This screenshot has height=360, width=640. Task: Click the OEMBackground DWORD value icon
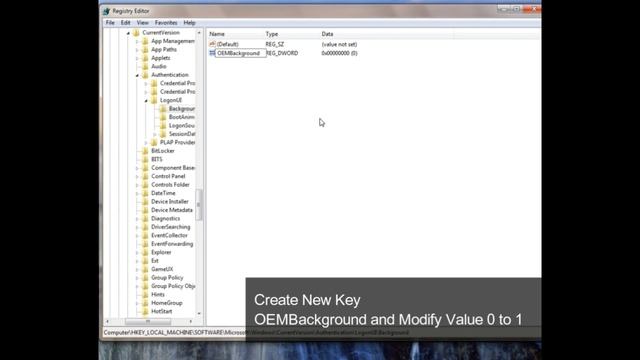tap(212, 53)
